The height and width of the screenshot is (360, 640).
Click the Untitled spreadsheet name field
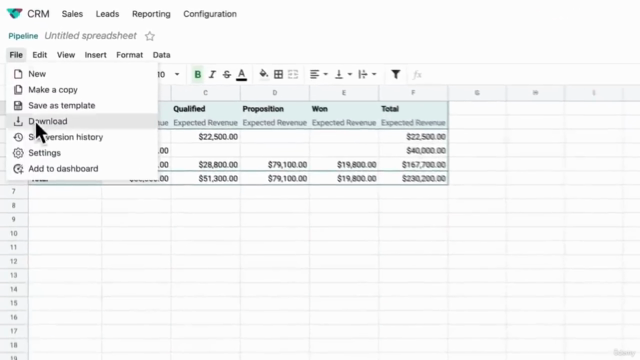pyautogui.click(x=91, y=36)
